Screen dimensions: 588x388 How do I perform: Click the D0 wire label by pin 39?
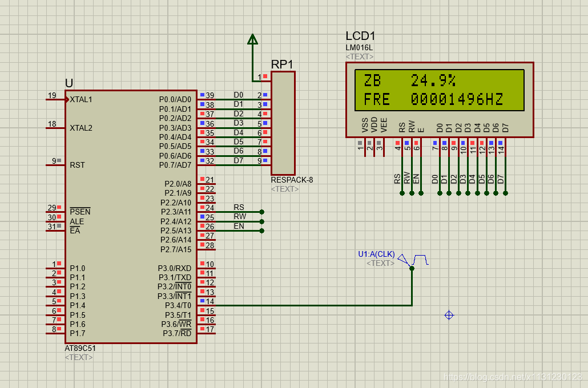pyautogui.click(x=239, y=95)
